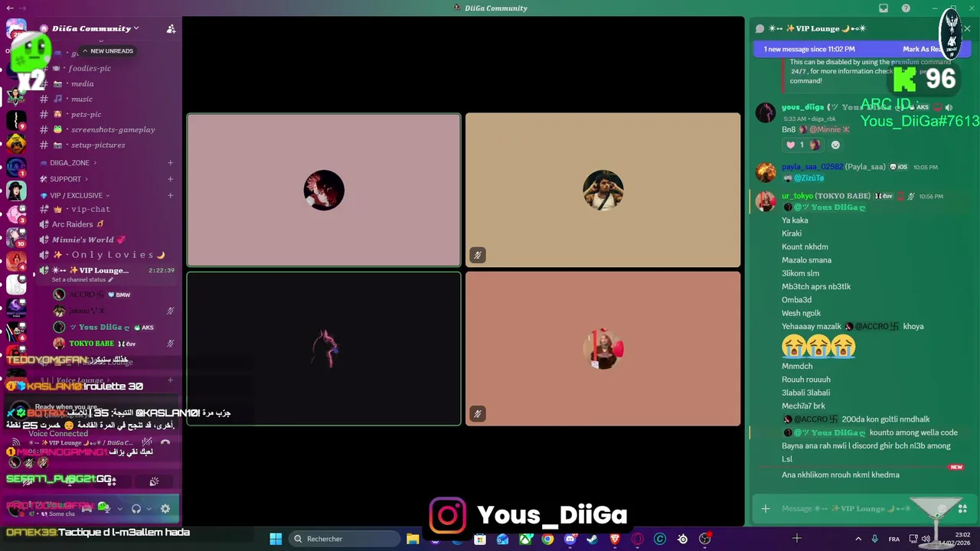Open microphone input options arrow

119,508
